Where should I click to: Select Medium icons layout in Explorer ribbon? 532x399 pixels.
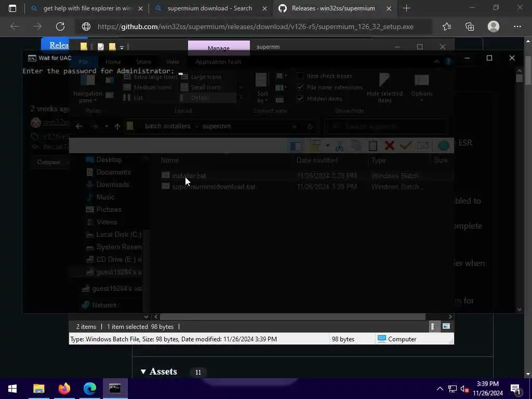click(147, 87)
